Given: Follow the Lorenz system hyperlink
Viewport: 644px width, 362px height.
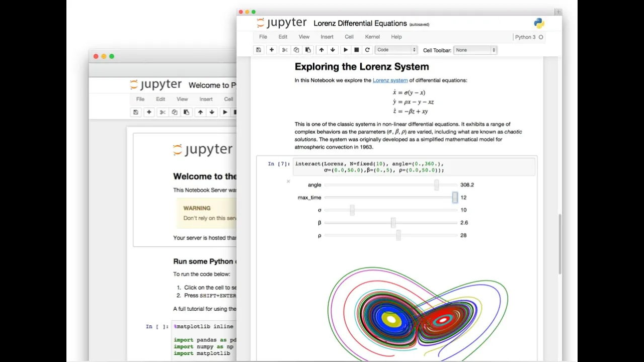Looking at the screenshot, I should 390,80.
